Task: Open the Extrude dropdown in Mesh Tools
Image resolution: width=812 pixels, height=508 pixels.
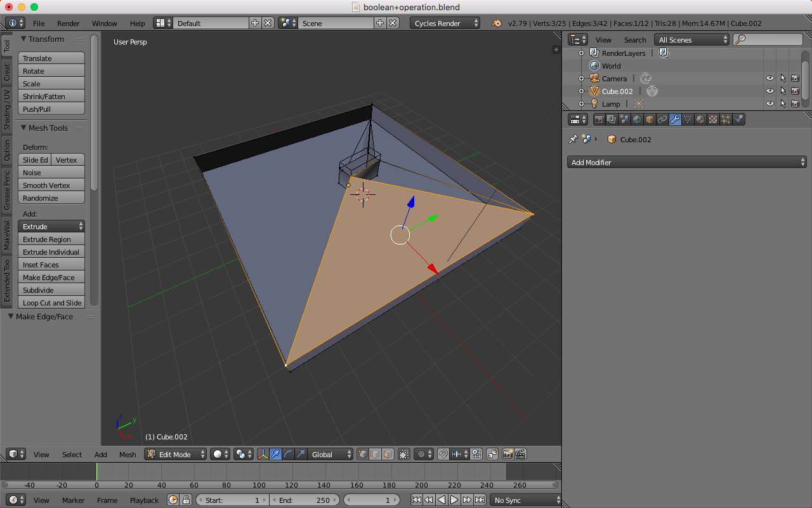Action: [x=51, y=226]
